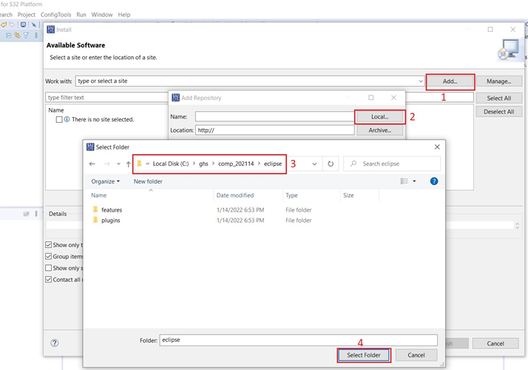Image resolution: width=528 pixels, height=370 pixels.
Task: Close the Select Folder dialog
Action: (x=437, y=147)
